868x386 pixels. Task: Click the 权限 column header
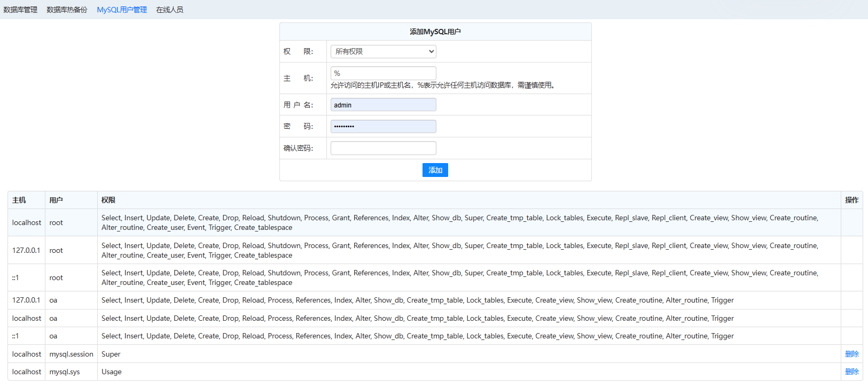pos(108,200)
